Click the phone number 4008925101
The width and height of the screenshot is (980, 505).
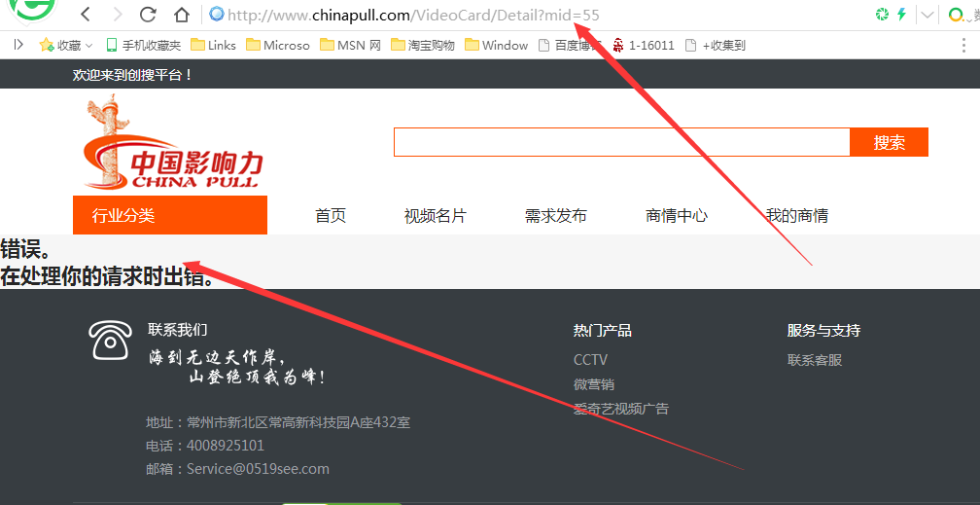(x=225, y=446)
